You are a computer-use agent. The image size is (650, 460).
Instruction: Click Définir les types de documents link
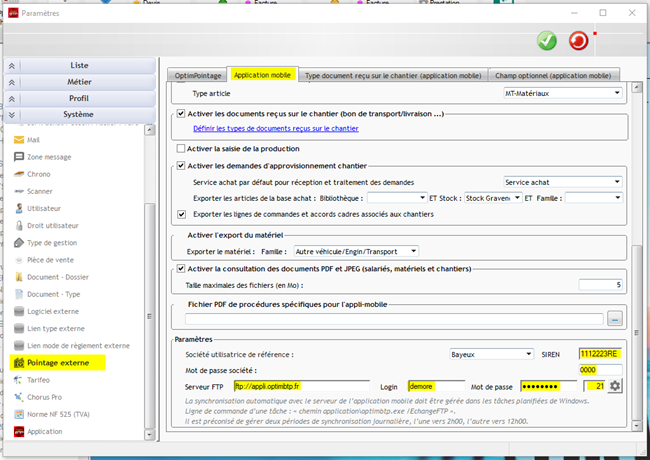point(276,128)
